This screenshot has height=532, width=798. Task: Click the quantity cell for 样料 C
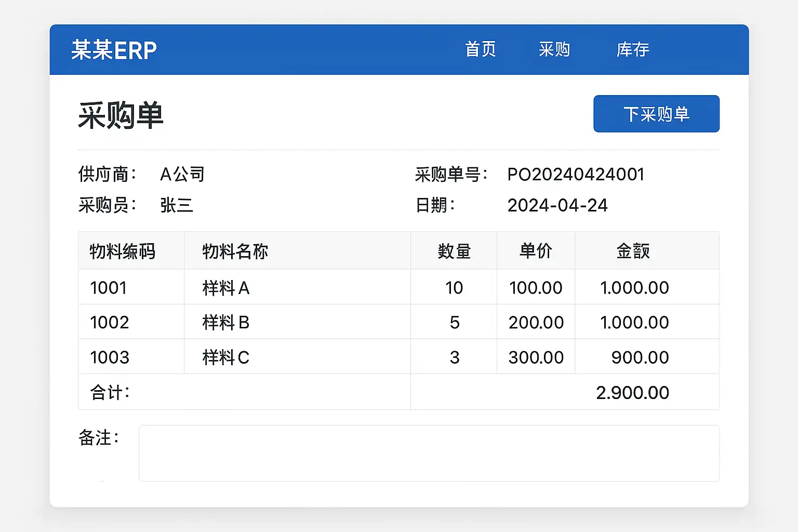[455, 357]
